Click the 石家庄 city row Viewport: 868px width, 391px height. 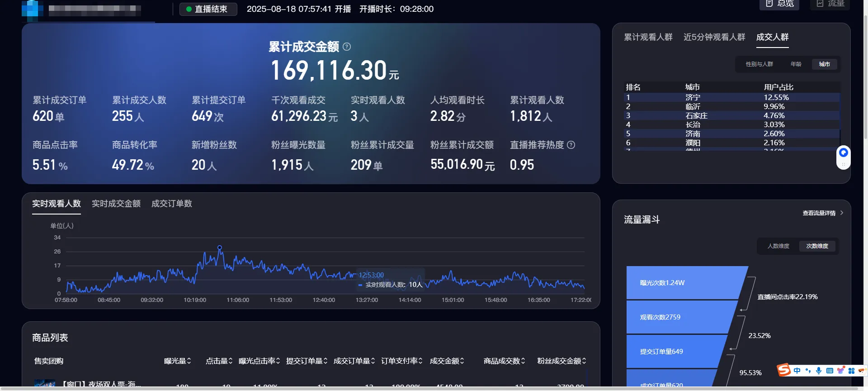click(731, 115)
